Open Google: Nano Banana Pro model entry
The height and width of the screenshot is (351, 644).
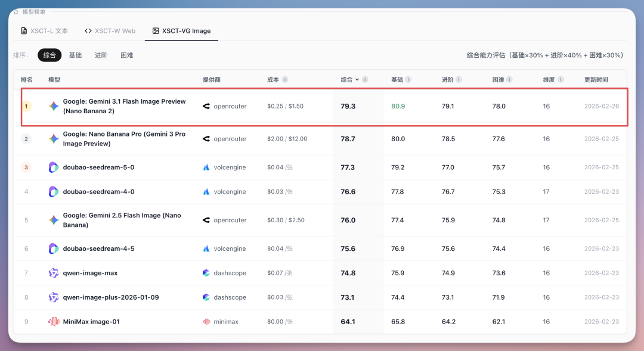tap(124, 139)
